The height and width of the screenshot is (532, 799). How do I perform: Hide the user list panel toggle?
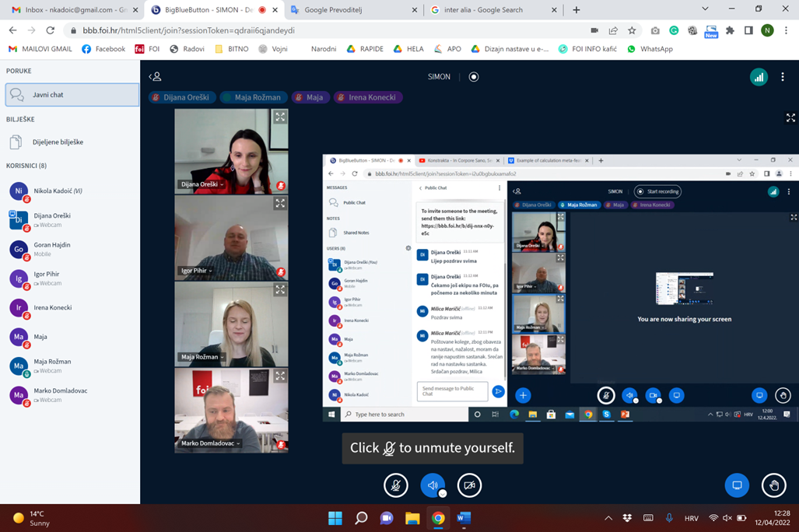[156, 77]
